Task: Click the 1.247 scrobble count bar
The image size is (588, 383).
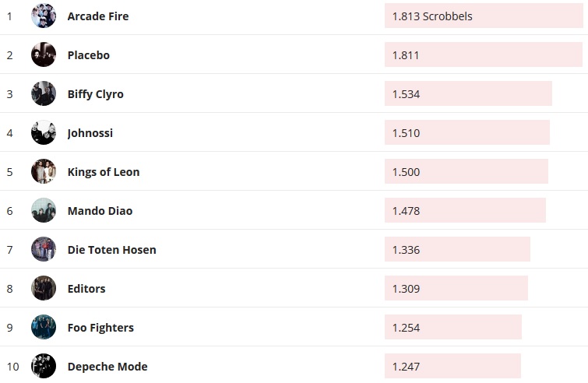Action: [452, 367]
